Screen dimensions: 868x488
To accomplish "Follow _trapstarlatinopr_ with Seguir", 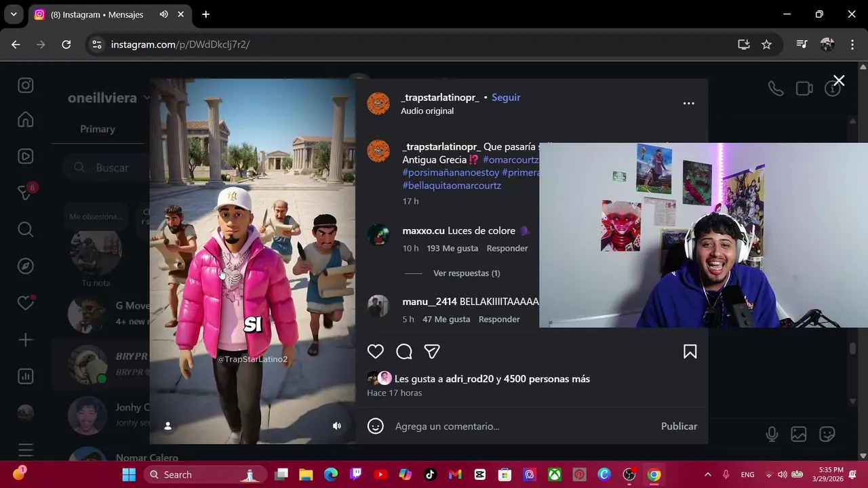I will coord(506,98).
